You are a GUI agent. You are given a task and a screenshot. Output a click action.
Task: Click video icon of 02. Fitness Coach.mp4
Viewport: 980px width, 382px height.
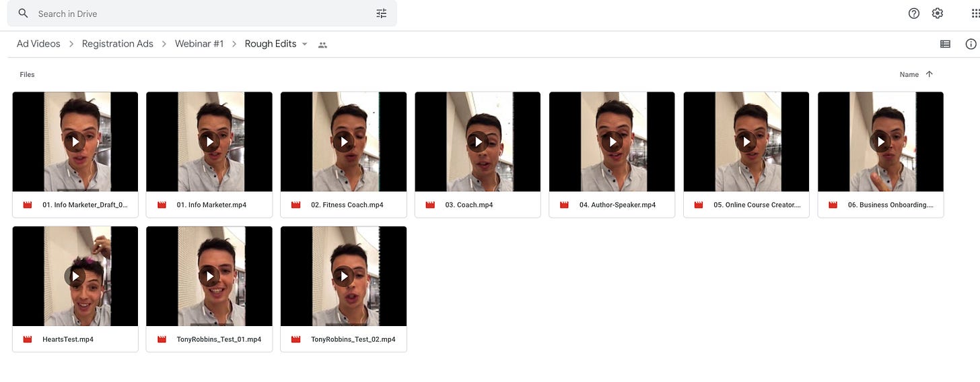(x=296, y=205)
